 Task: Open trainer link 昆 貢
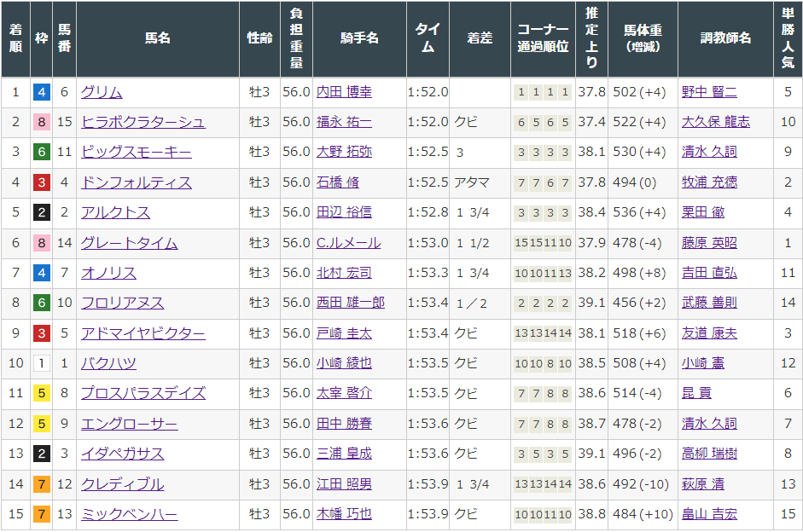(x=696, y=393)
